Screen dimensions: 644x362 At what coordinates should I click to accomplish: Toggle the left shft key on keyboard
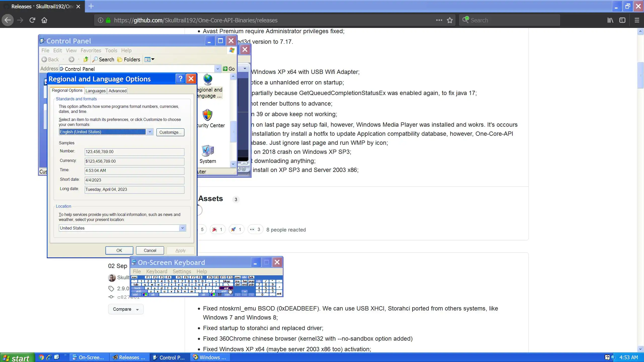(x=139, y=291)
